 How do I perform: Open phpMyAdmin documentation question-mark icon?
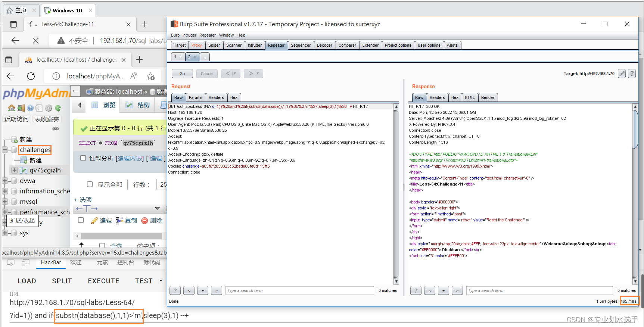coord(30,108)
